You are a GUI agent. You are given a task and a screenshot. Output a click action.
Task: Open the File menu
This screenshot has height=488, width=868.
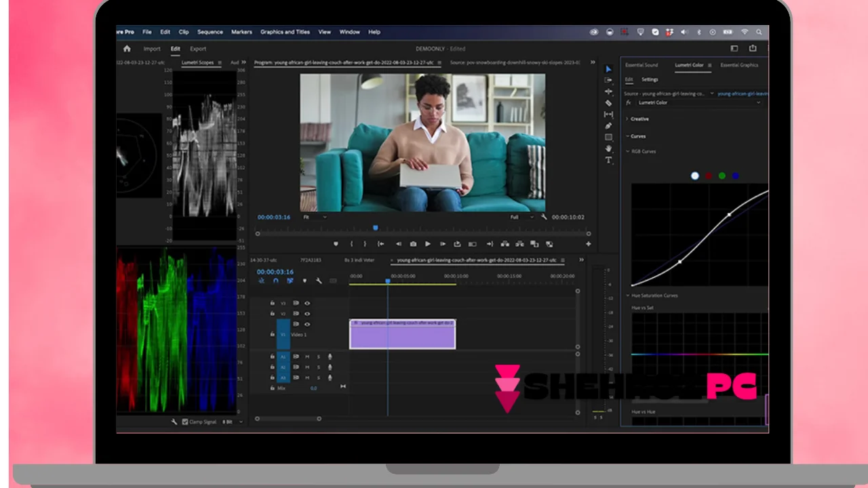[x=146, y=32]
